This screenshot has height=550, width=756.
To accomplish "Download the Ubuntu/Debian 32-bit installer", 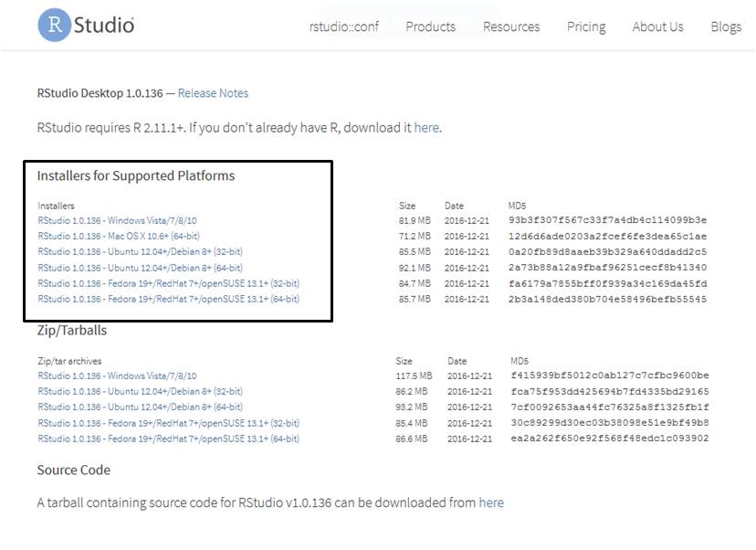I will coord(140,251).
